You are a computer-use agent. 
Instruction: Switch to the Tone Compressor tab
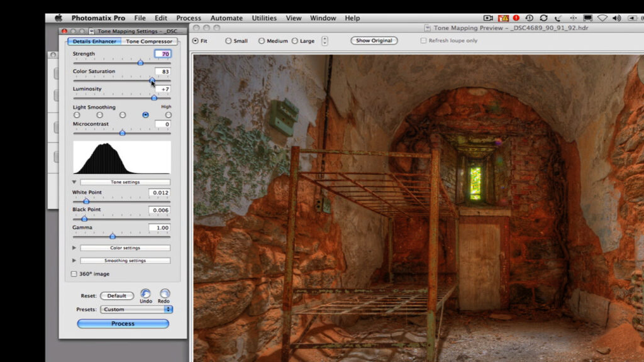[149, 41]
